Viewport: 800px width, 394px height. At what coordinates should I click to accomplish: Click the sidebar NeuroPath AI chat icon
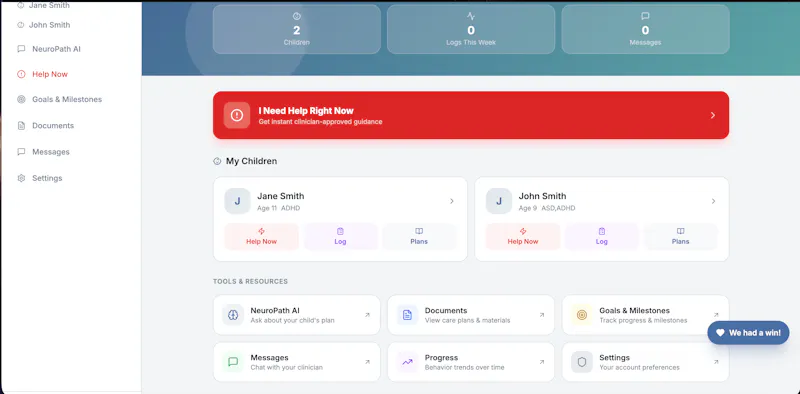click(x=21, y=49)
